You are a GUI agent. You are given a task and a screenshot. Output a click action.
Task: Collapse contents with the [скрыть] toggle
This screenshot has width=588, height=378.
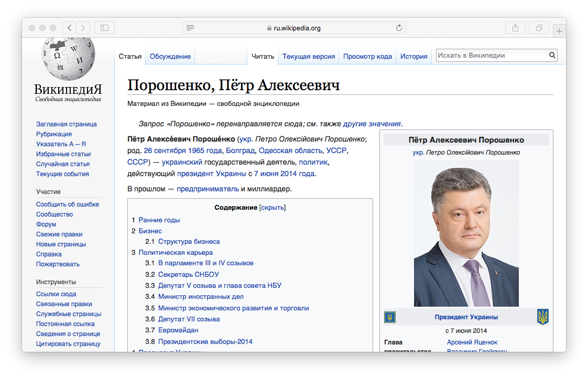[x=273, y=208]
